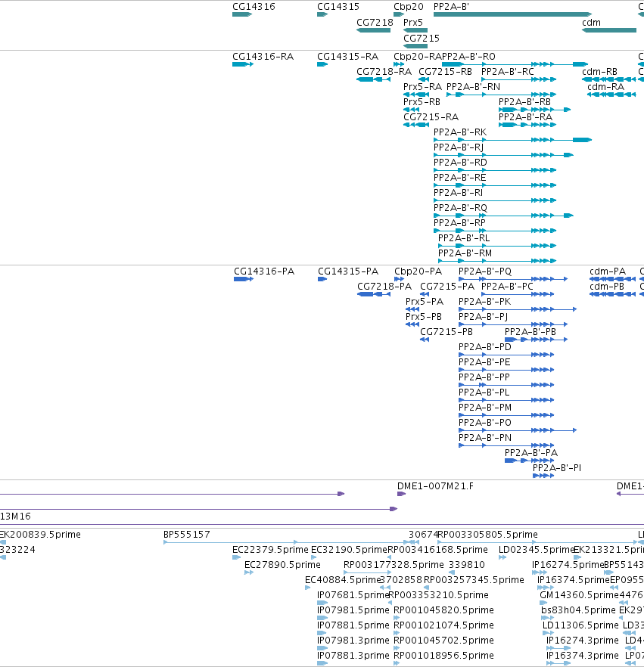
Task: Select transcript cdm-RB
Action: point(609,79)
